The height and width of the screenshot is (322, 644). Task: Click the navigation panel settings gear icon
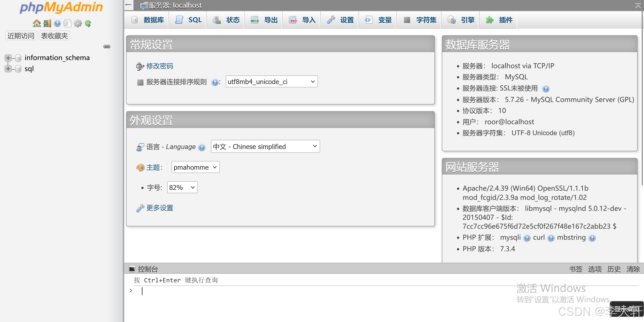pyautogui.click(x=78, y=24)
